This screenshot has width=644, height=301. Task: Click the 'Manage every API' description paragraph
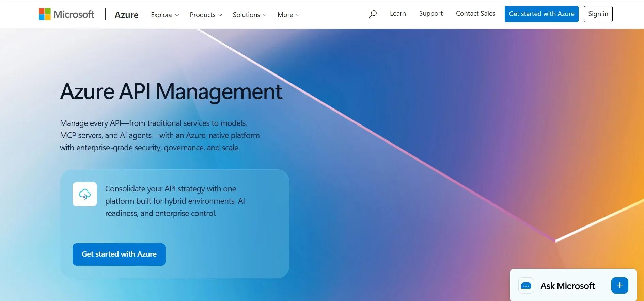(160, 135)
